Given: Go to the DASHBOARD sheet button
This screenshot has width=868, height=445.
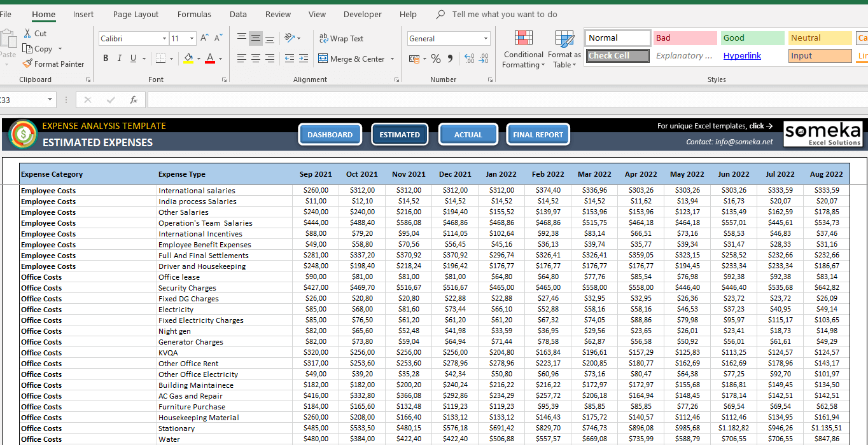Looking at the screenshot, I should click(x=330, y=135).
